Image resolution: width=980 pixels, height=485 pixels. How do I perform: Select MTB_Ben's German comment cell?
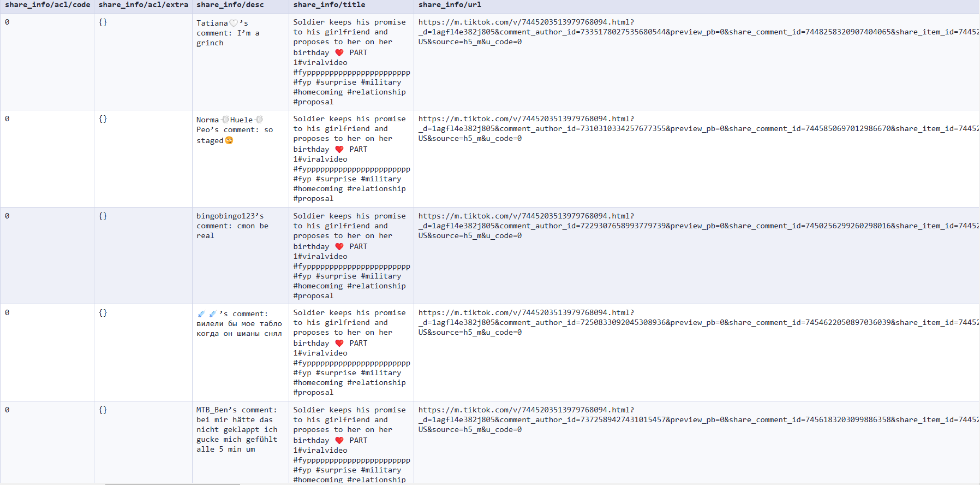[241, 442]
